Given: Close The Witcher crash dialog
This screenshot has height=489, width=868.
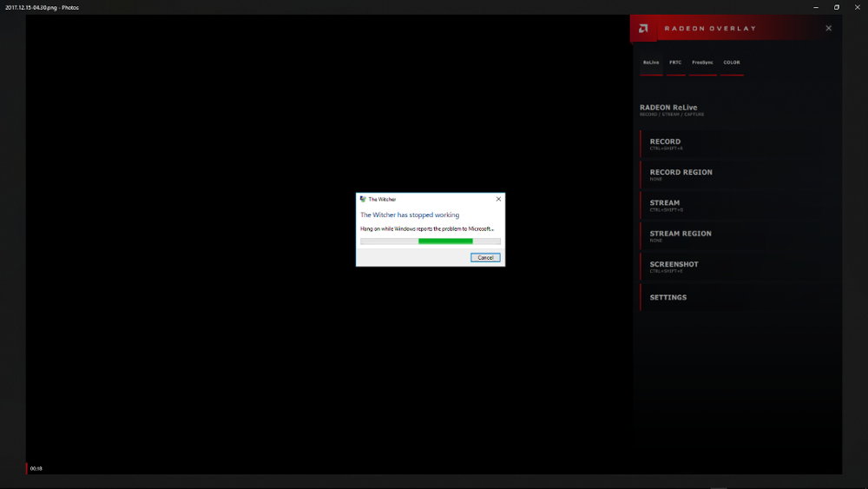Looking at the screenshot, I should click(498, 199).
